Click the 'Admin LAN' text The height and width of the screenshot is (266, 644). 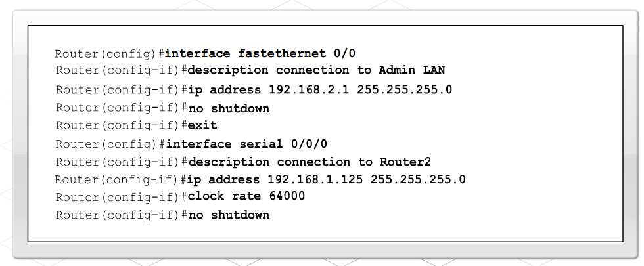(411, 70)
